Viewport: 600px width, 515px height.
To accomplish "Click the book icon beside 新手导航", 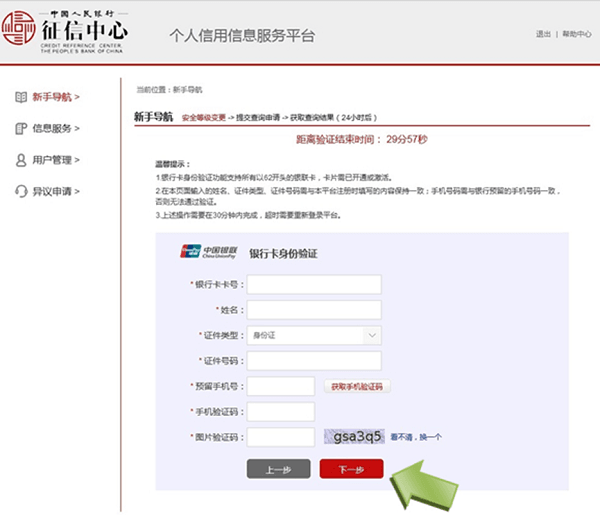I will [21, 97].
